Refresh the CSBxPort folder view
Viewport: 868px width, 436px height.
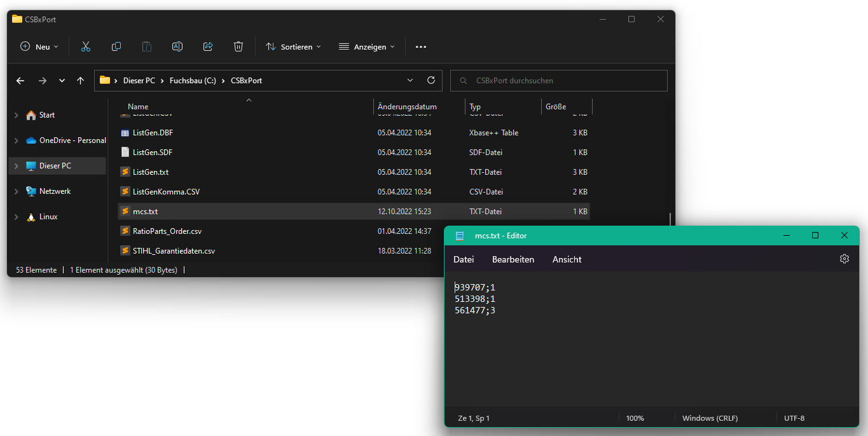pos(431,81)
